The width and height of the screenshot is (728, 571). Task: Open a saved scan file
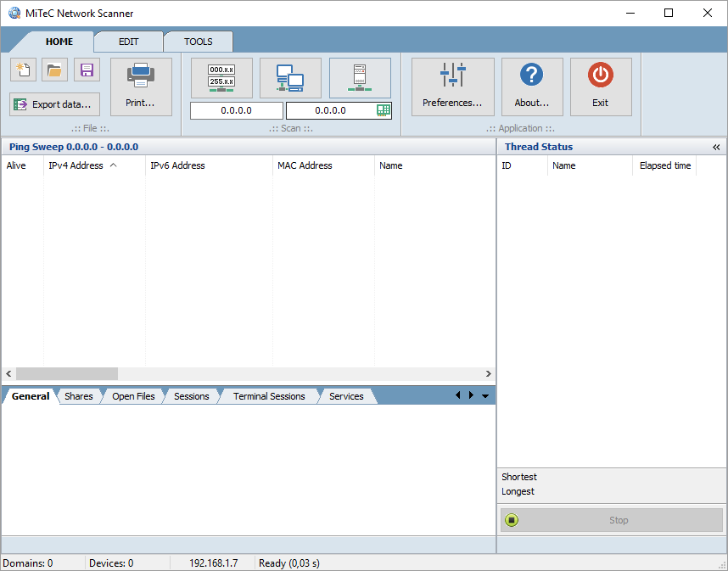pos(54,69)
